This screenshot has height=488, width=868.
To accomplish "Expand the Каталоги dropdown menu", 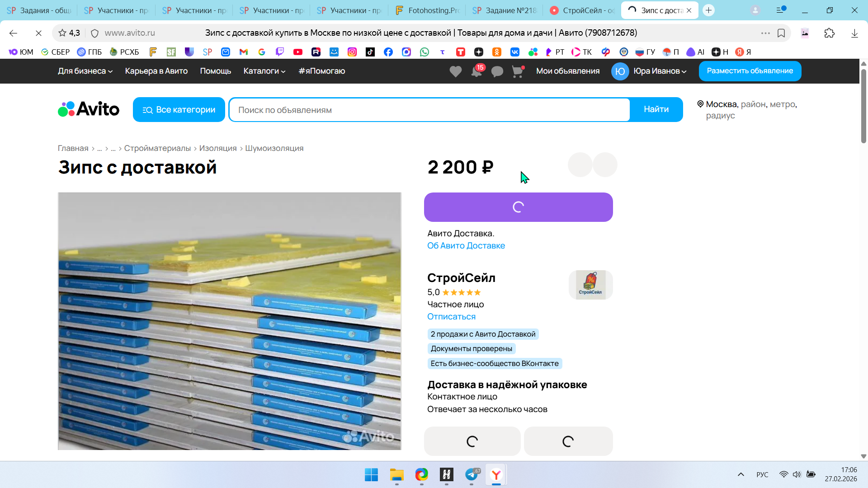I will tap(264, 71).
